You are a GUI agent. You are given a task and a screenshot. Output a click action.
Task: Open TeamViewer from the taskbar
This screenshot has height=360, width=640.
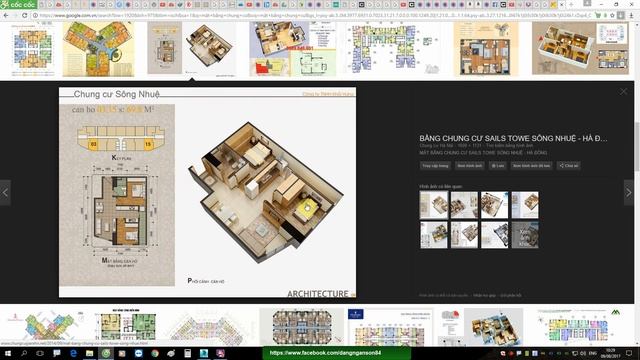point(139,353)
